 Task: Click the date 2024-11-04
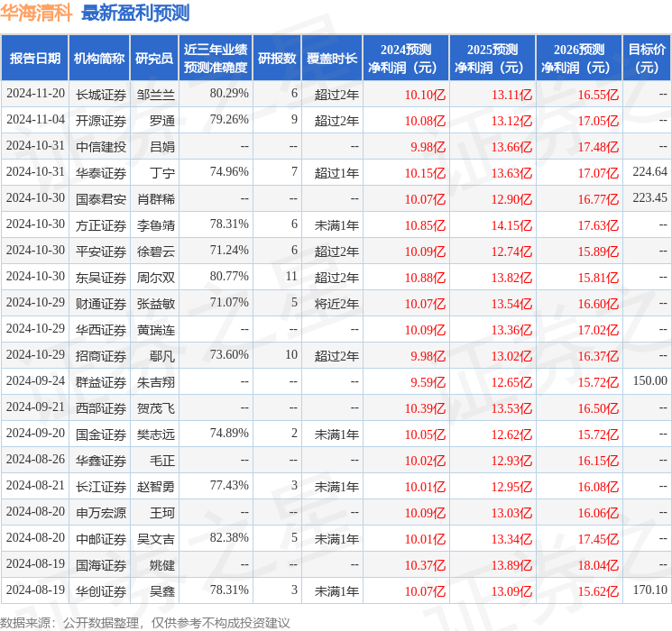point(35,120)
